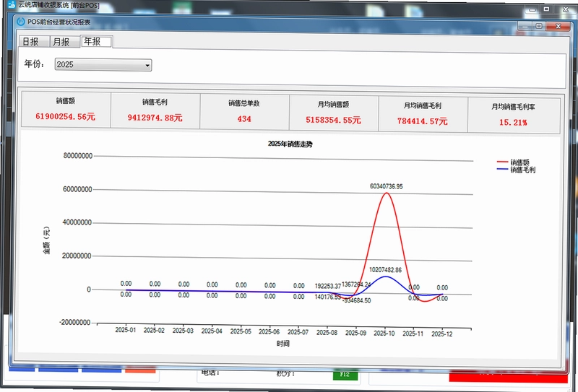
Task: Switch to the 月报 tab
Action: coord(64,42)
